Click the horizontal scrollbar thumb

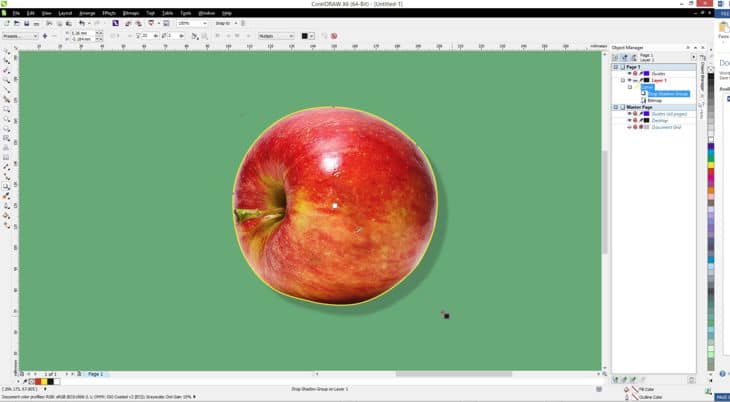coord(454,374)
